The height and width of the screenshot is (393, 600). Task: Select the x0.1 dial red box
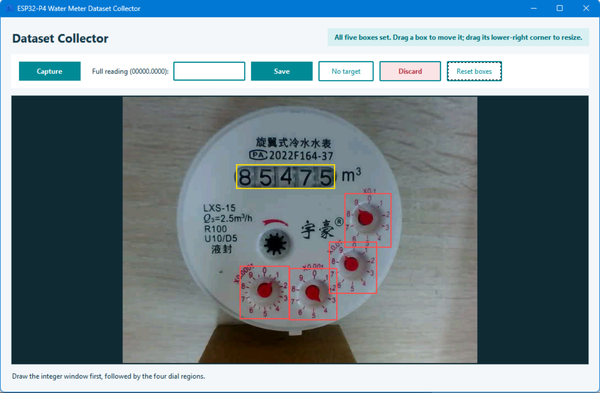pyautogui.click(x=368, y=220)
